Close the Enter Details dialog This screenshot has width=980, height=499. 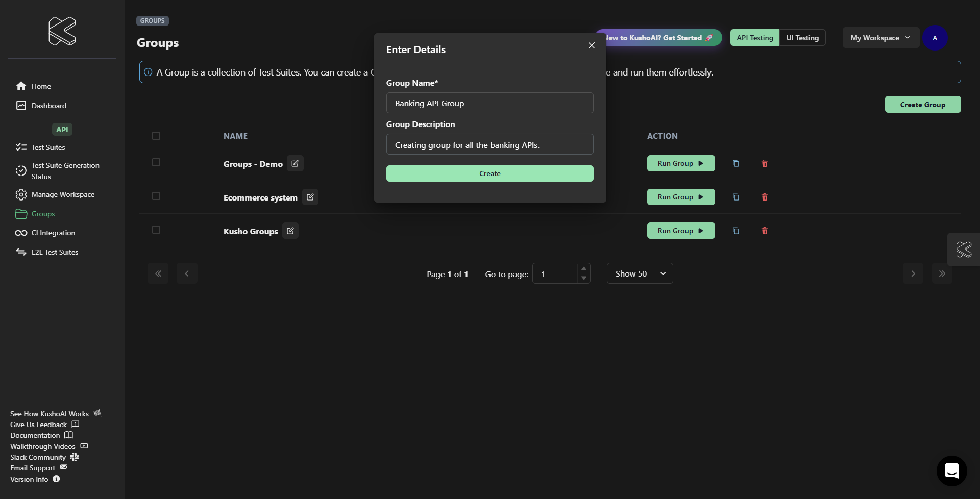pyautogui.click(x=591, y=46)
